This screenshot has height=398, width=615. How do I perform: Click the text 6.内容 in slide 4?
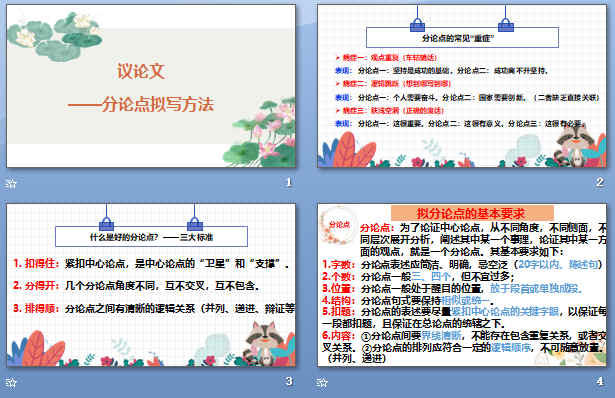click(x=338, y=336)
